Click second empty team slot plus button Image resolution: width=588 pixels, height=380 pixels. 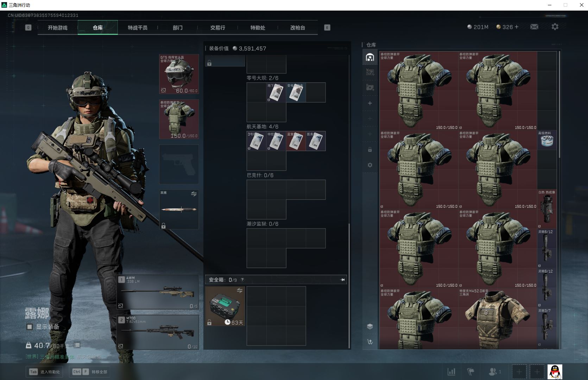(537, 372)
